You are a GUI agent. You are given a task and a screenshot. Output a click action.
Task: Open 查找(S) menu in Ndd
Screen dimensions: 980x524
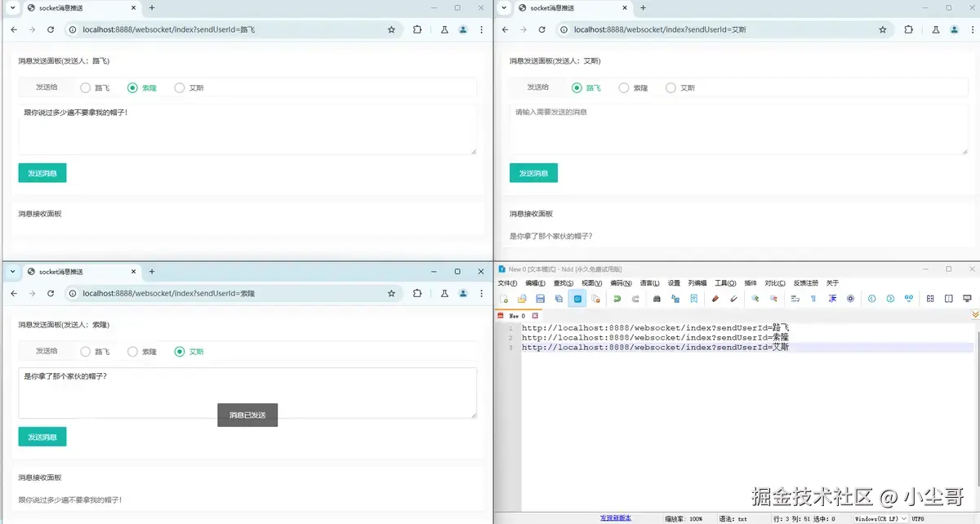pos(563,283)
